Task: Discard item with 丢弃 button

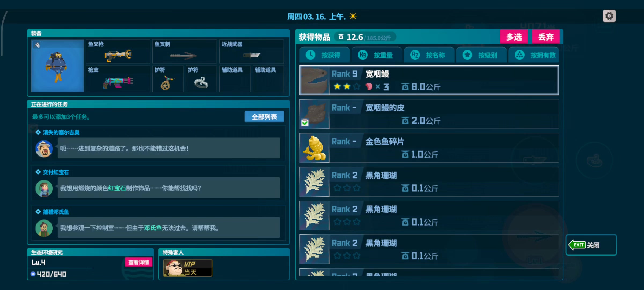Action: point(546,37)
